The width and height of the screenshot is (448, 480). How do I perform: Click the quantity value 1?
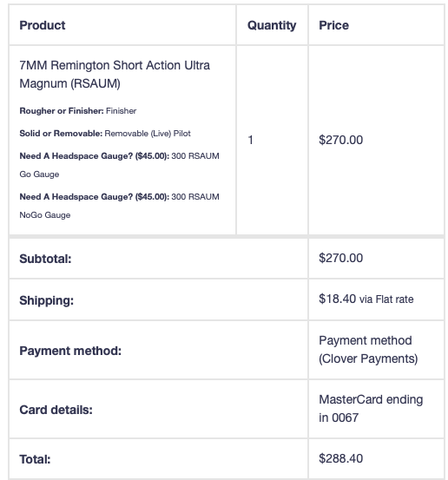pos(251,140)
